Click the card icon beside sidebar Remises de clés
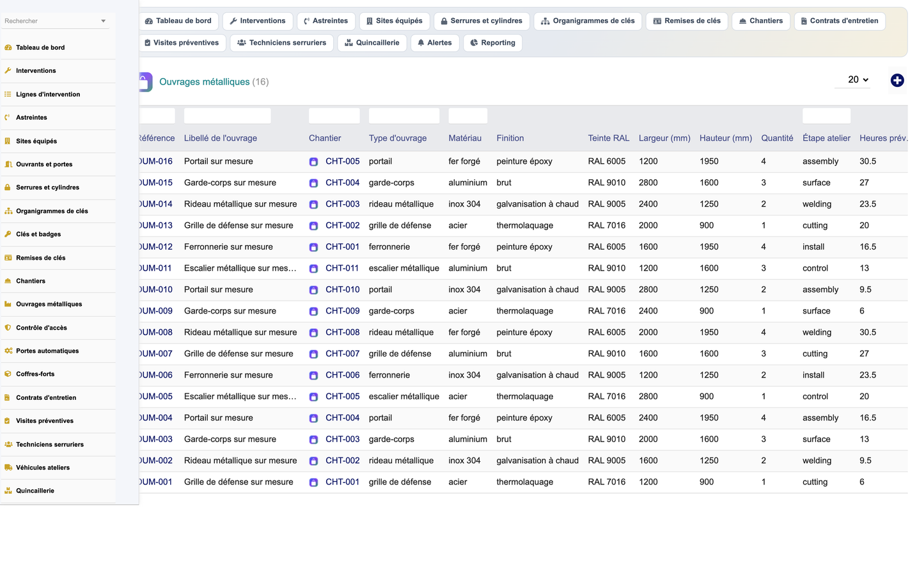 pyautogui.click(x=8, y=257)
